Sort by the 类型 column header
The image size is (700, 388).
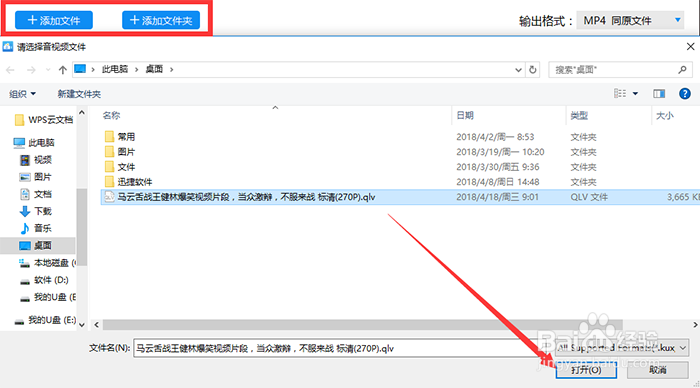[x=579, y=116]
